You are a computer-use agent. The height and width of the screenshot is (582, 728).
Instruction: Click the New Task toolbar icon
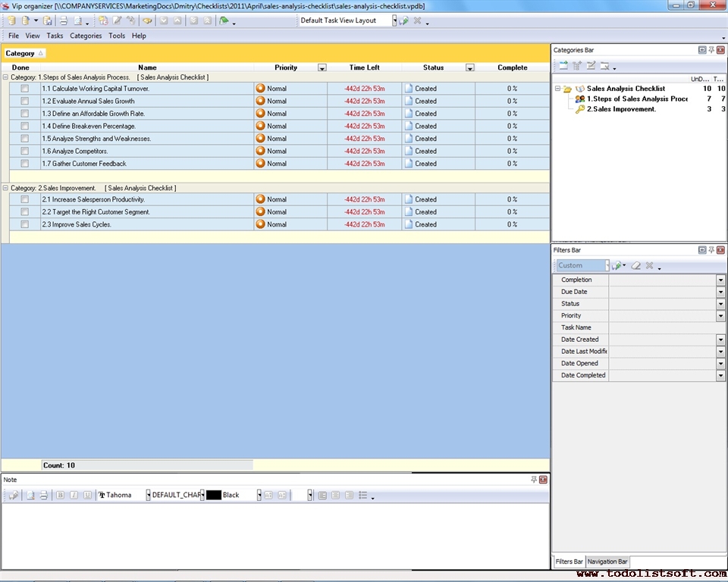103,20
